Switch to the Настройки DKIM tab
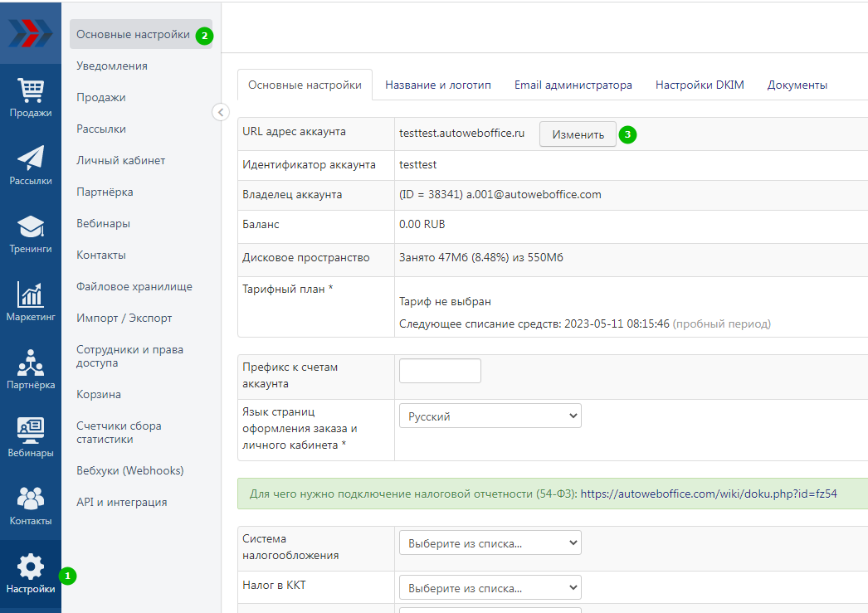Image resolution: width=868 pixels, height=613 pixels. pos(700,85)
